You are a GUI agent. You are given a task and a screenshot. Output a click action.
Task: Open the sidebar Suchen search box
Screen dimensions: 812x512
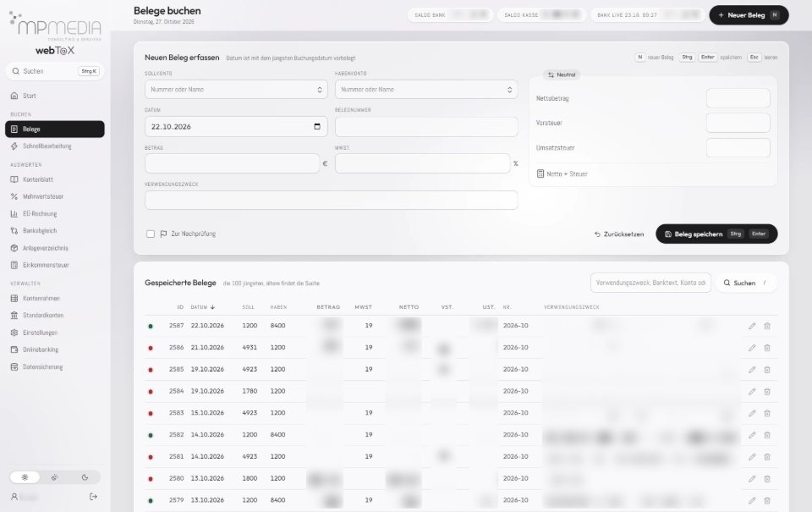pyautogui.click(x=55, y=71)
